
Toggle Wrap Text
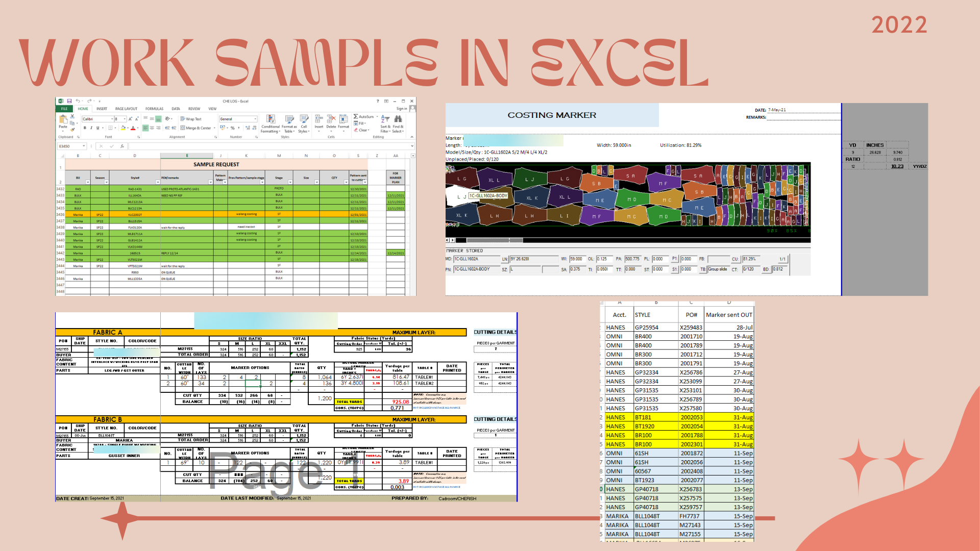pyautogui.click(x=191, y=119)
